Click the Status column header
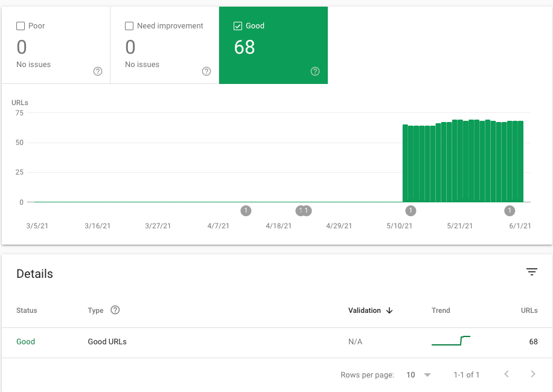Image resolution: width=553 pixels, height=392 pixels. (x=27, y=310)
